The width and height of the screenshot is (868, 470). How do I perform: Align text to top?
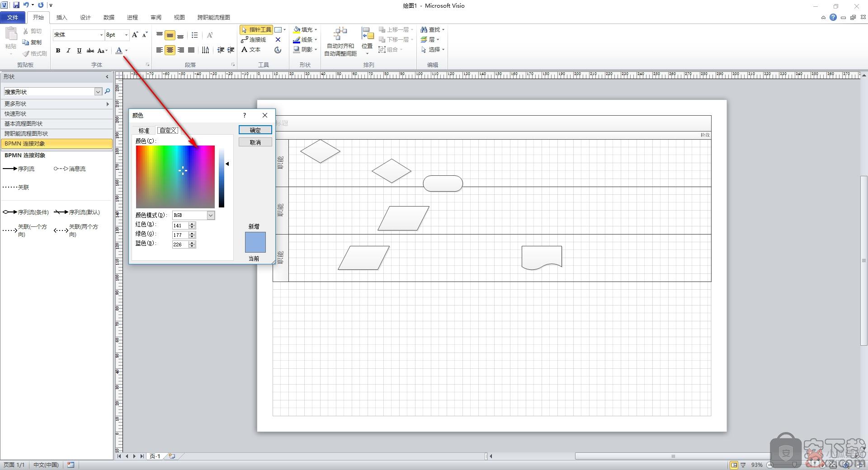[x=159, y=35]
